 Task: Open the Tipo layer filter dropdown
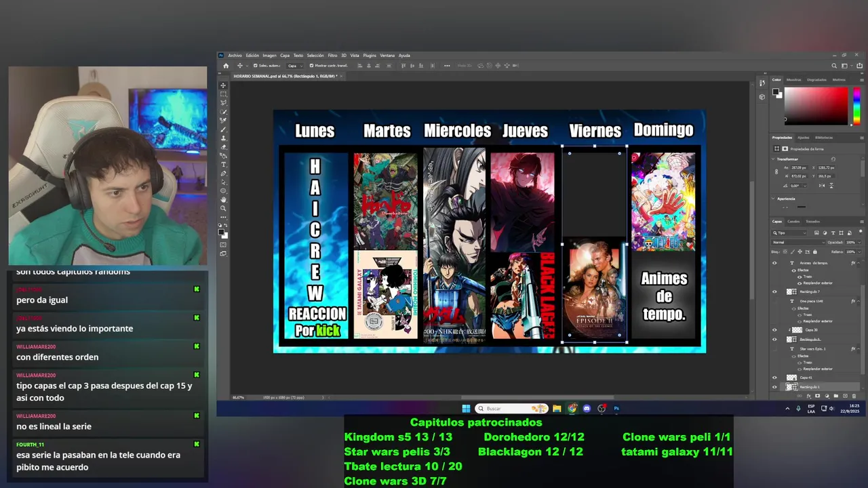click(x=789, y=233)
